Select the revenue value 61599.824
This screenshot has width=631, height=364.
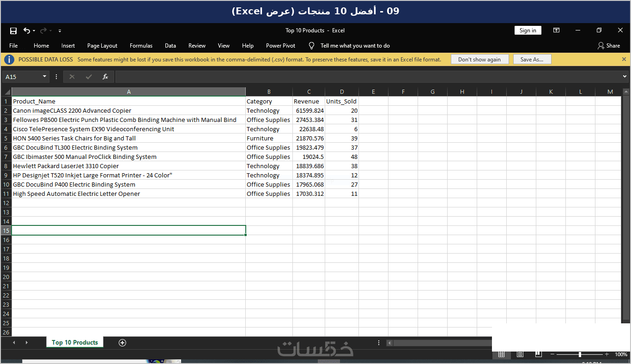pos(309,110)
